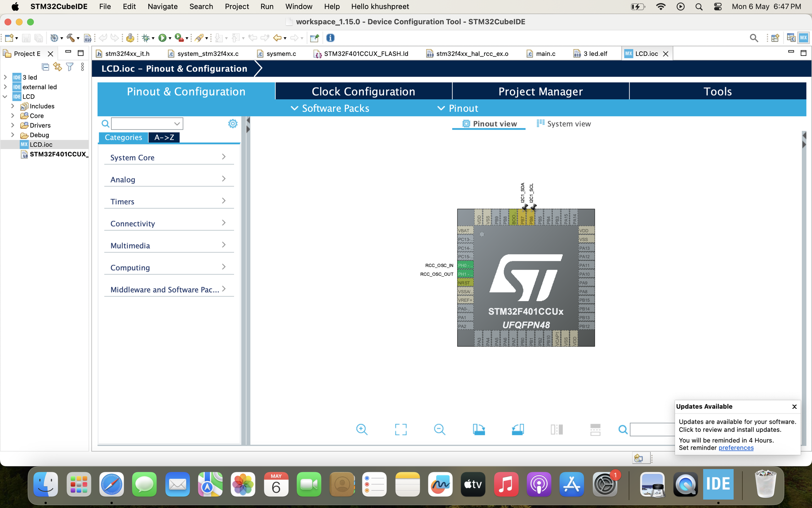Toggle Link with Editor in Project Explorer
The image size is (812, 508).
click(x=57, y=67)
